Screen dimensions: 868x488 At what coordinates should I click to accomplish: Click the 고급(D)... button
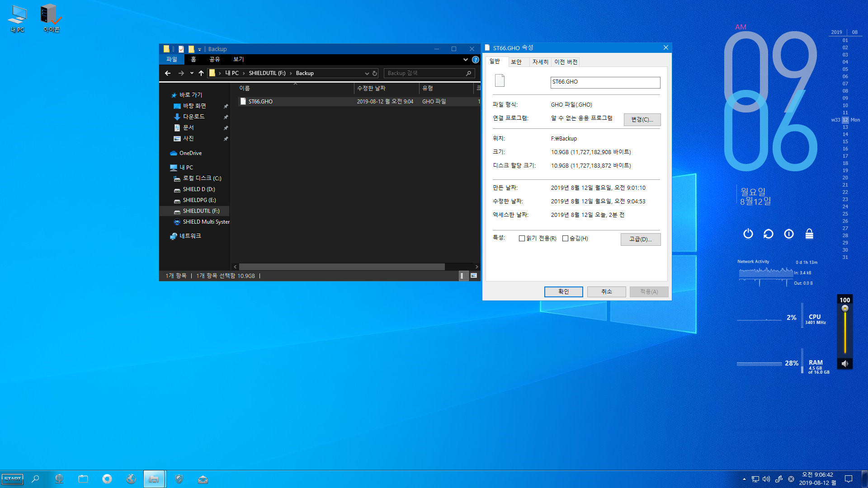pos(641,239)
